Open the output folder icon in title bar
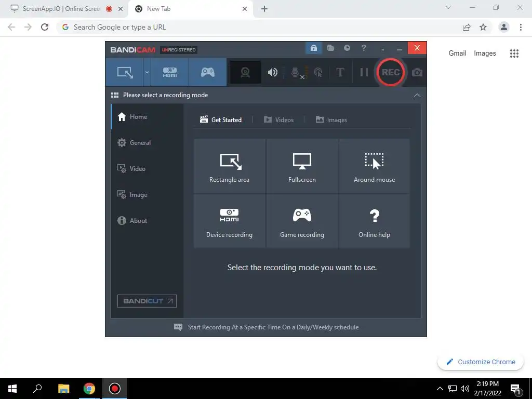 coord(330,48)
